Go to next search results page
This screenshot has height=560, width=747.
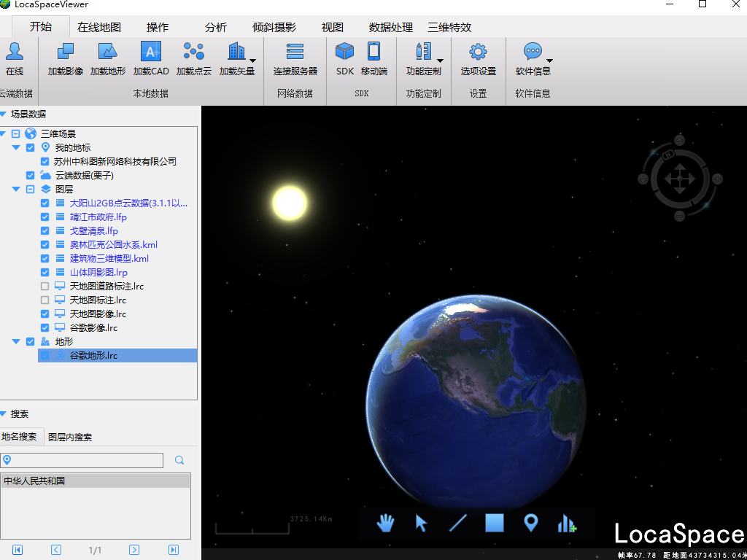click(134, 550)
